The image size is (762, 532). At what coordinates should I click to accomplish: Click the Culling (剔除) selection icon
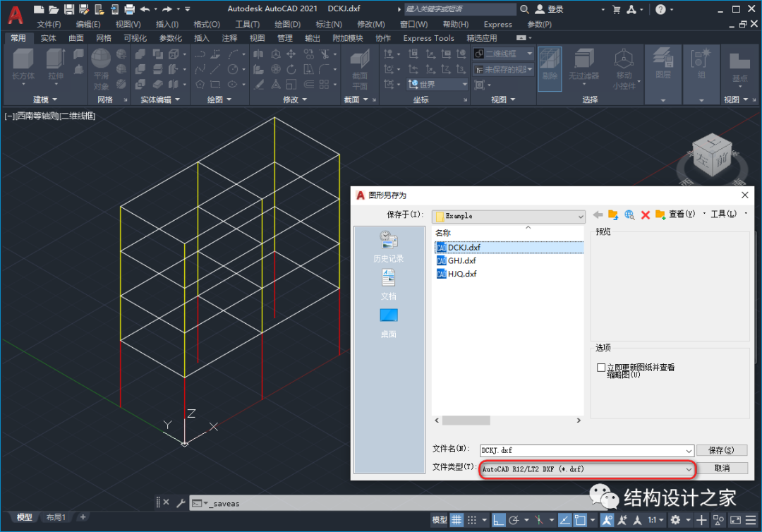click(x=550, y=68)
